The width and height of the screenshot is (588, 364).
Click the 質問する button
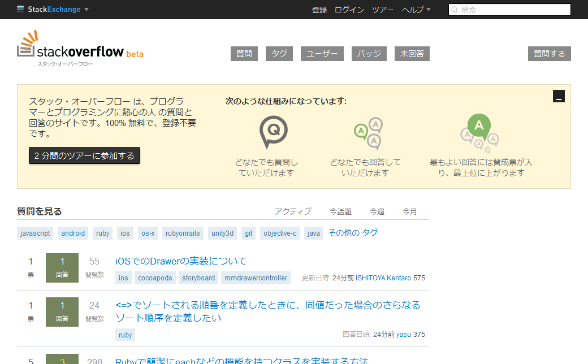coord(550,54)
